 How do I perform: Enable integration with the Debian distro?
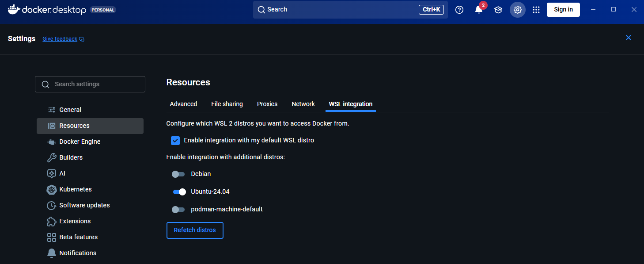(x=178, y=174)
